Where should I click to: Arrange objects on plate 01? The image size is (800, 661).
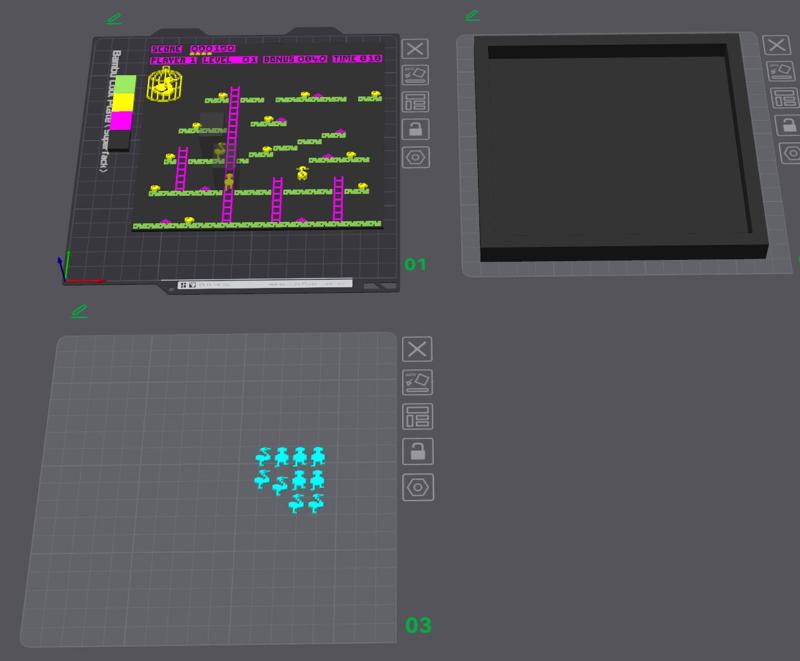click(x=415, y=102)
